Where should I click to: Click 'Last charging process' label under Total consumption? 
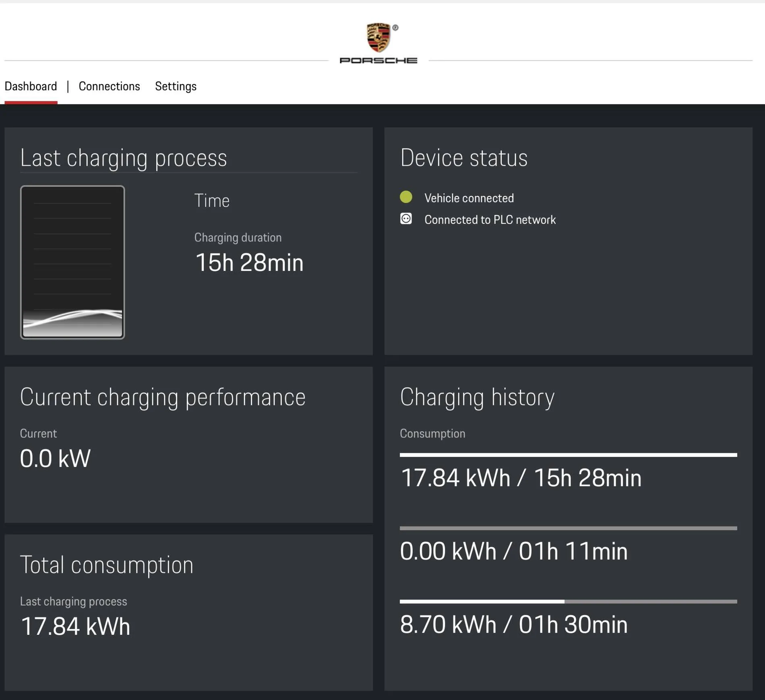click(74, 601)
